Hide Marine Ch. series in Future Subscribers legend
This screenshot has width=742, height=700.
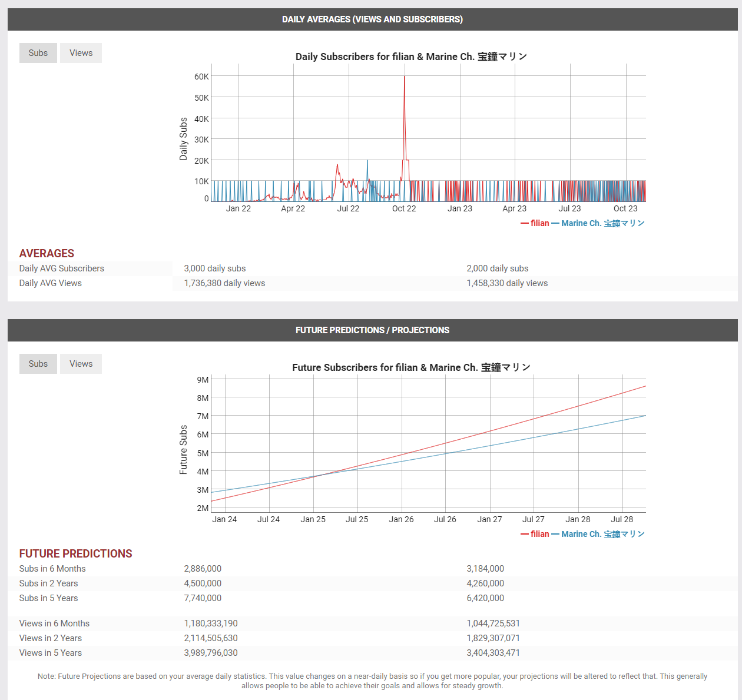coord(598,534)
